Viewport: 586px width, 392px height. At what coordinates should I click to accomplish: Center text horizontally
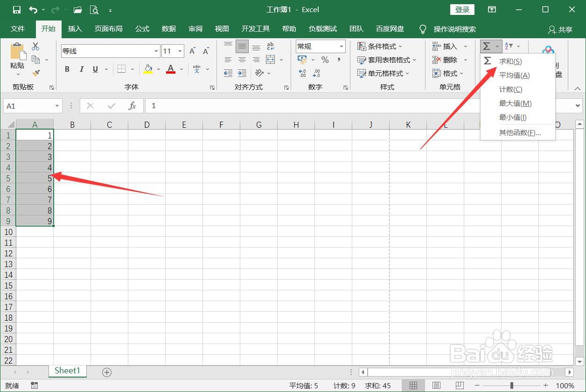point(242,60)
